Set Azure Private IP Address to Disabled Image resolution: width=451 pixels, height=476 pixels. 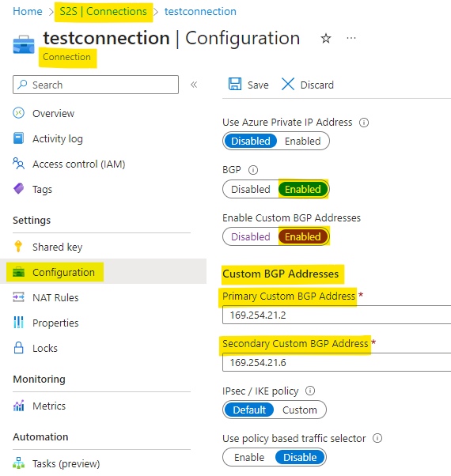point(251,141)
